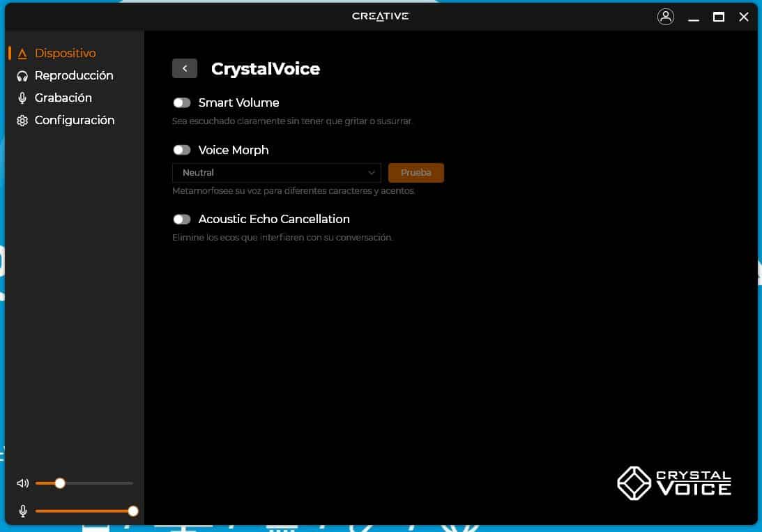Screen dimensions: 762x532
Task: Click the Prueba test button
Action: click(x=416, y=172)
